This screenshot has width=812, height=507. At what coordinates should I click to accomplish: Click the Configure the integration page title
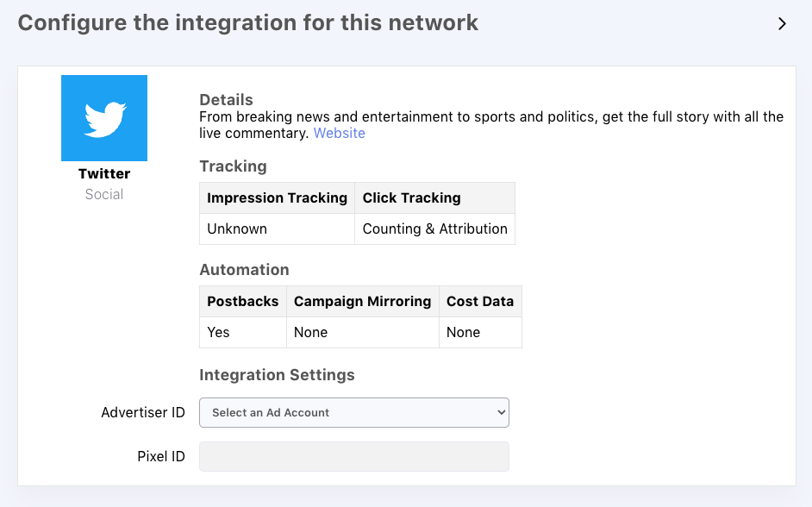coord(248,22)
